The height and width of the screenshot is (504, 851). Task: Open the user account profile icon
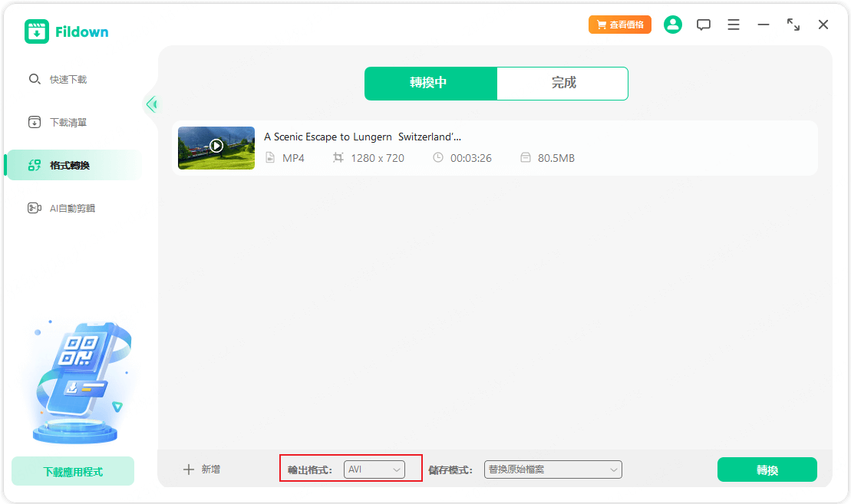(x=673, y=25)
